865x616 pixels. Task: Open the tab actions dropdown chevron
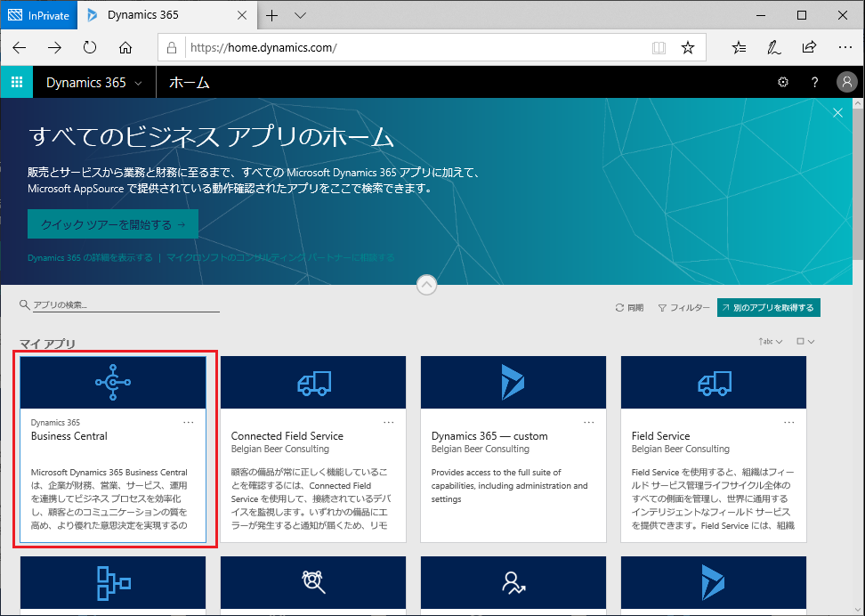click(x=300, y=15)
